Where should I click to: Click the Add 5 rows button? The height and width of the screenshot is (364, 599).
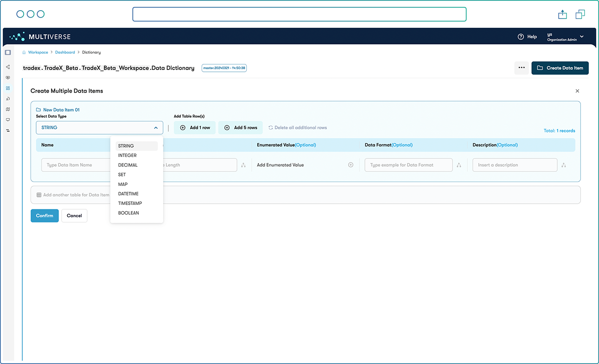point(241,127)
